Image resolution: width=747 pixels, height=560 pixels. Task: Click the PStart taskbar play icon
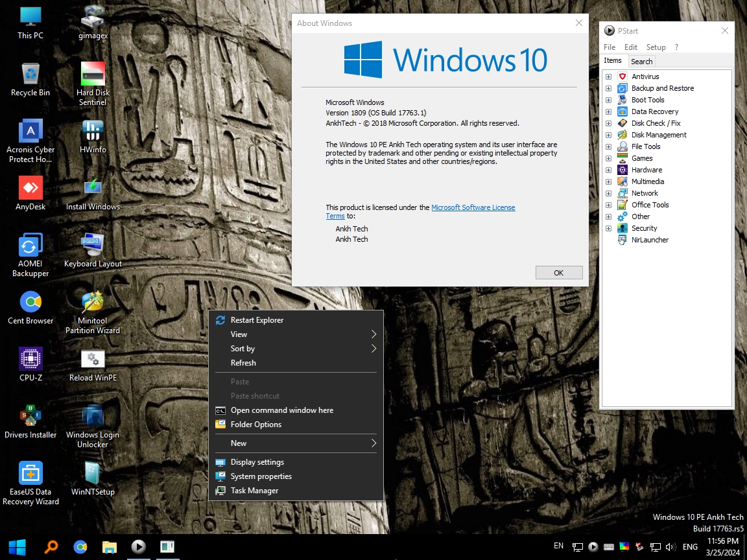pos(138,546)
